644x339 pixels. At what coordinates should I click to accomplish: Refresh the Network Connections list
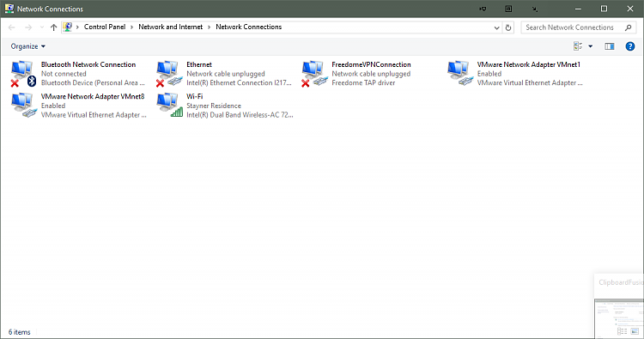point(508,27)
